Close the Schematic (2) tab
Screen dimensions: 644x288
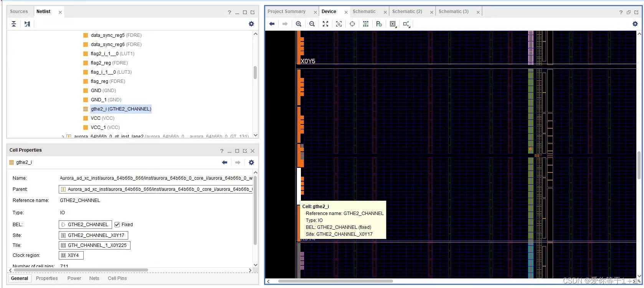coord(432,12)
